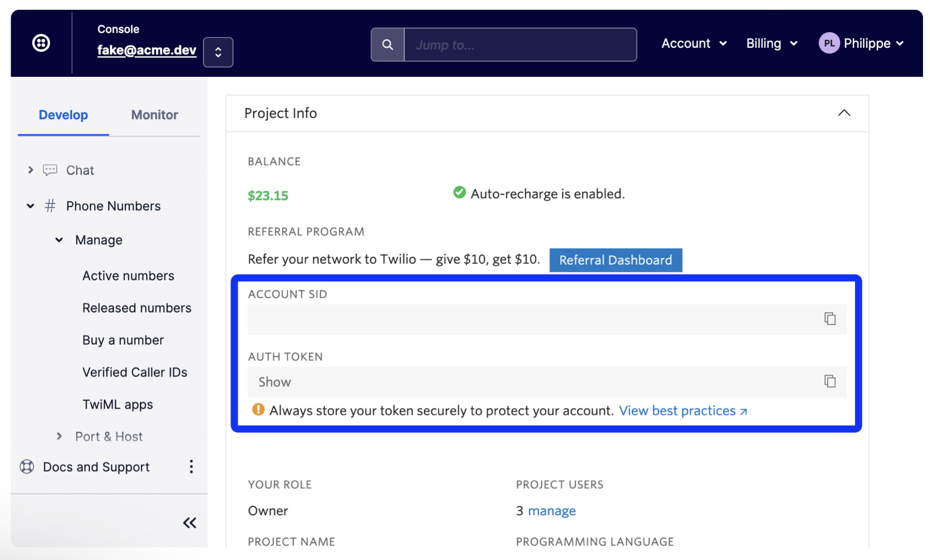Click the Auto-recharge is enabled text
930x560 pixels.
[547, 194]
